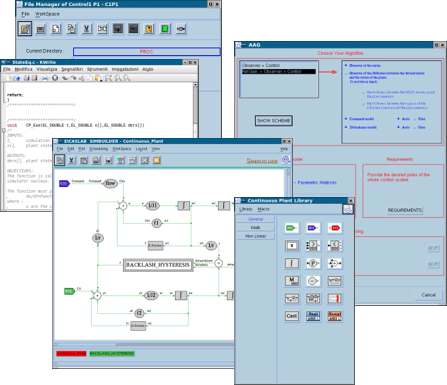Toggle the Disturbance model option in AAG
This screenshot has width=447, height=385.
346,127
